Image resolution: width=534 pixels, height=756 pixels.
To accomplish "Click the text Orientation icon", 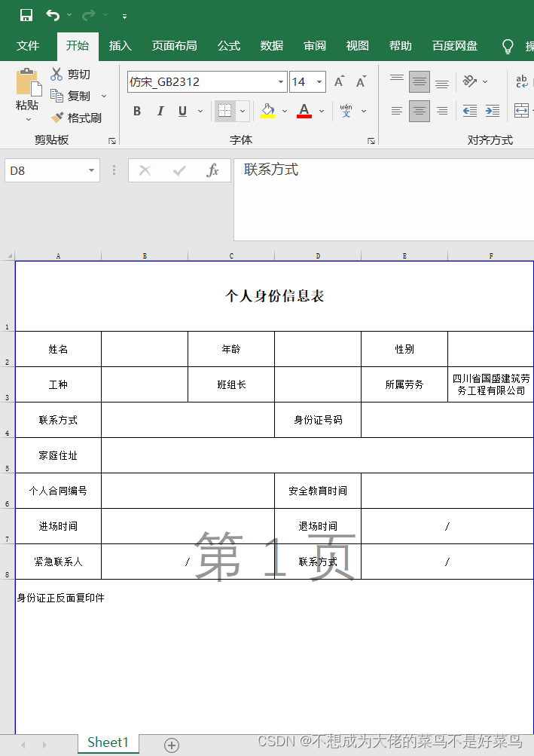I will (470, 81).
